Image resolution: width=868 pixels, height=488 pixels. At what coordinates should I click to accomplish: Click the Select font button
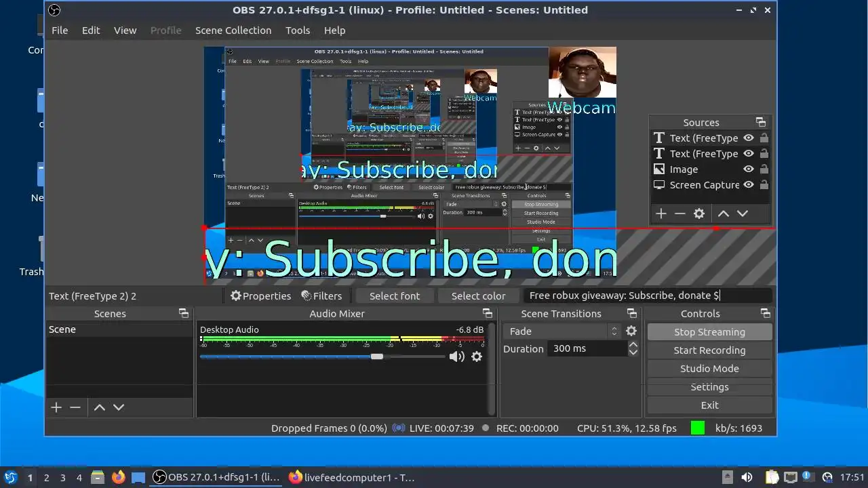coord(395,296)
